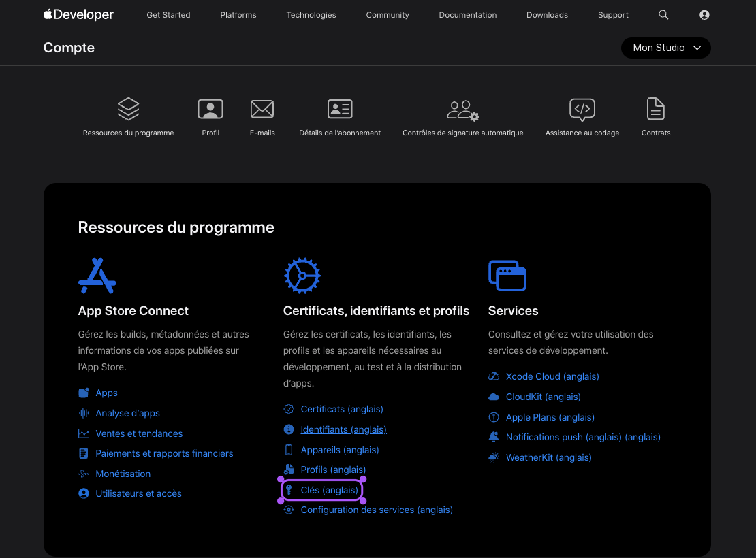Go to the Downloads menu item

click(547, 15)
